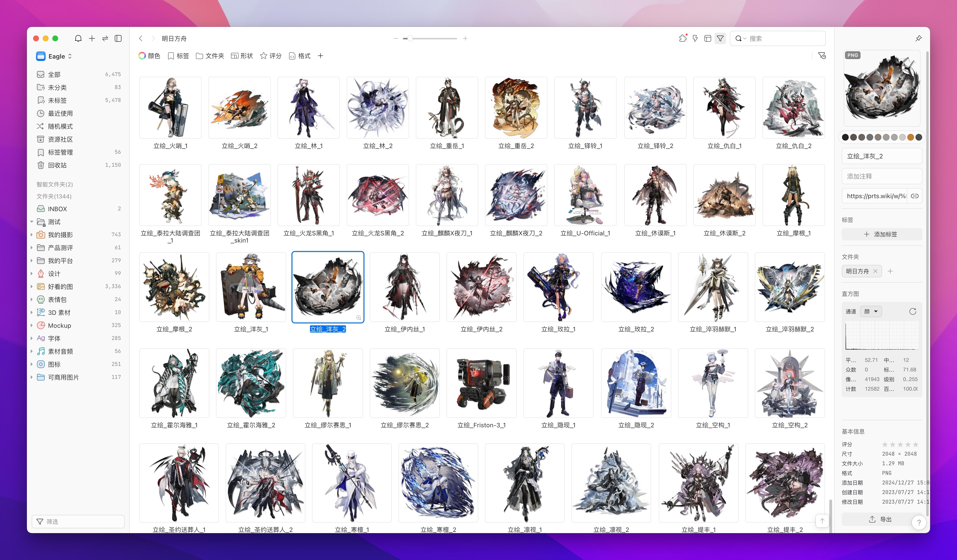Click the 添加注释 annotation field
This screenshot has width=957, height=560.
point(882,176)
